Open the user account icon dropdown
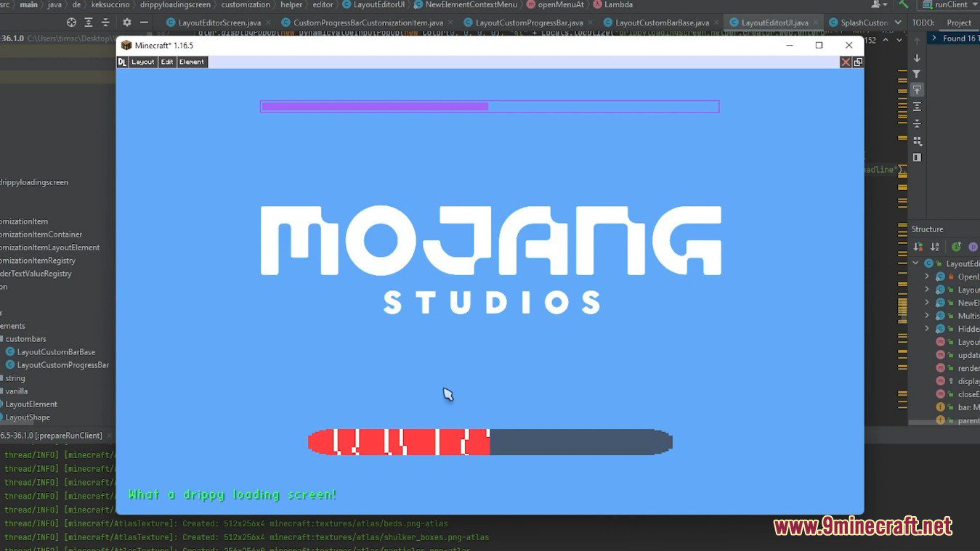 tap(879, 4)
